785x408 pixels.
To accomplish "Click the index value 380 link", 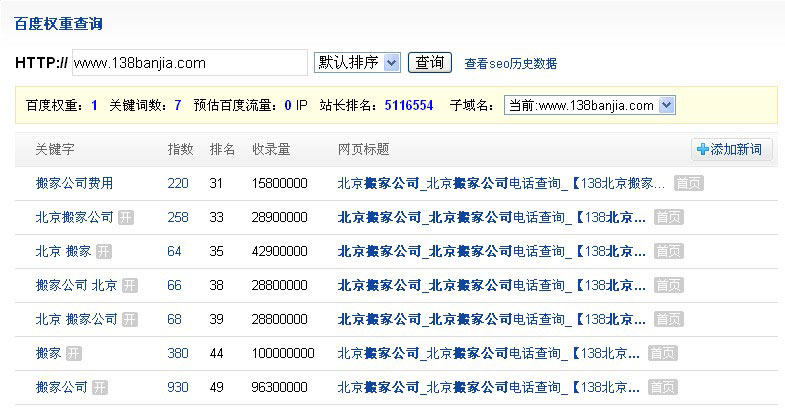I will point(178,353).
